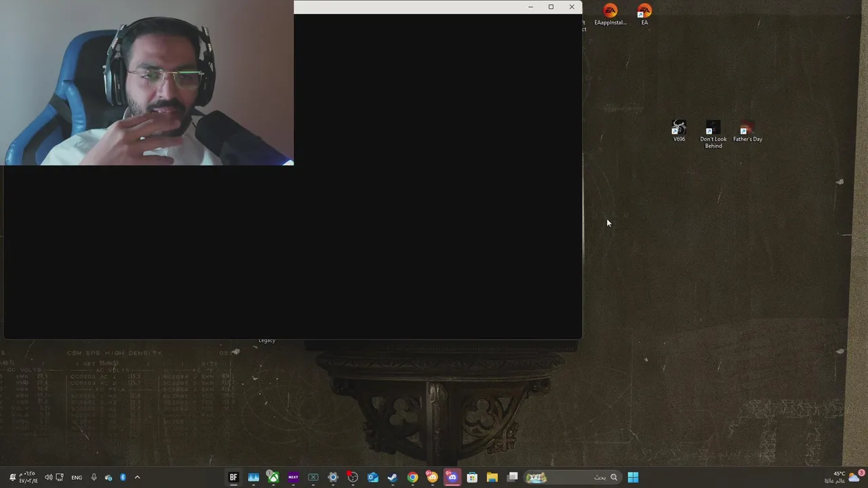
Task: Open the purple NEXT app icon
Action: tap(293, 477)
